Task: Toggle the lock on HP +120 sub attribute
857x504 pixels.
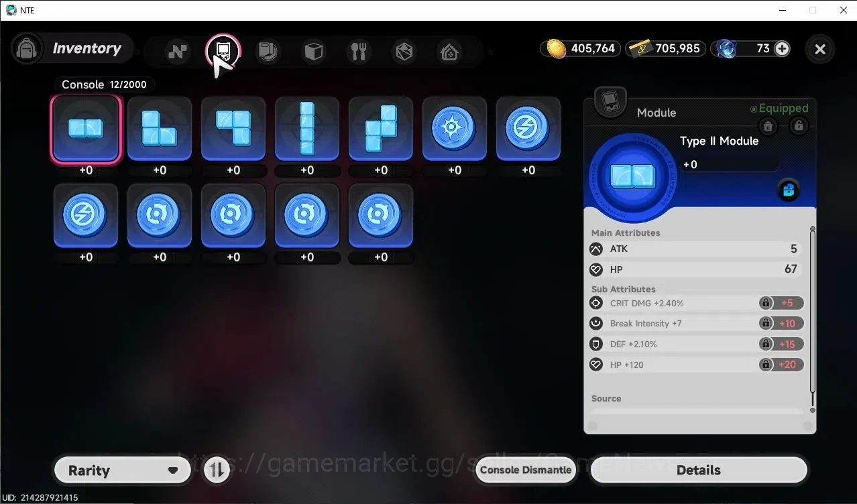Action: click(x=765, y=365)
